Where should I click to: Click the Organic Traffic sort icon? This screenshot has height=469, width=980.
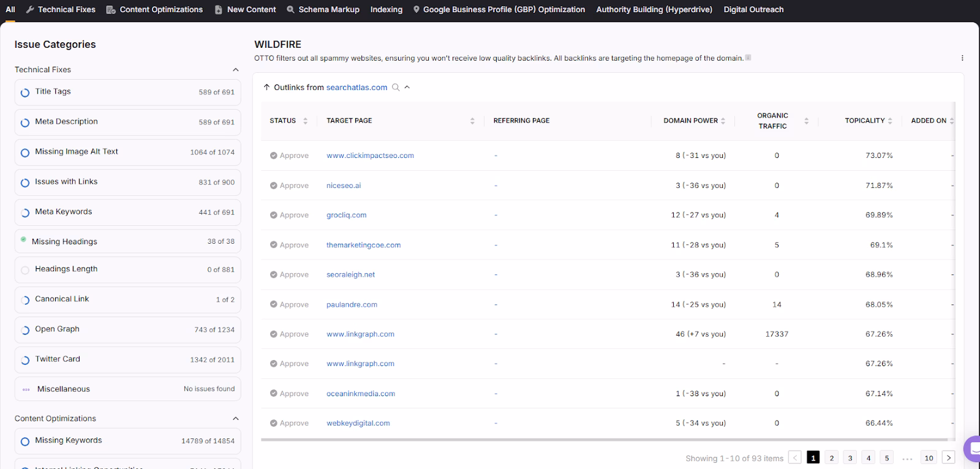806,121
